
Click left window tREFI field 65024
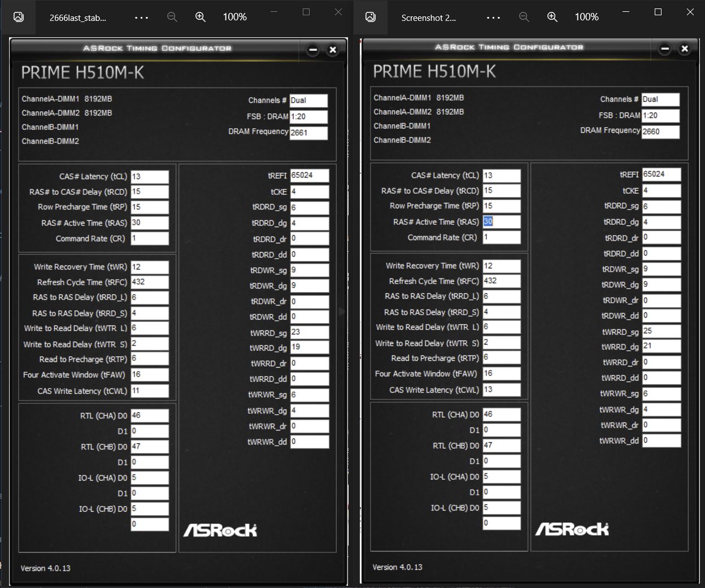pyautogui.click(x=310, y=176)
